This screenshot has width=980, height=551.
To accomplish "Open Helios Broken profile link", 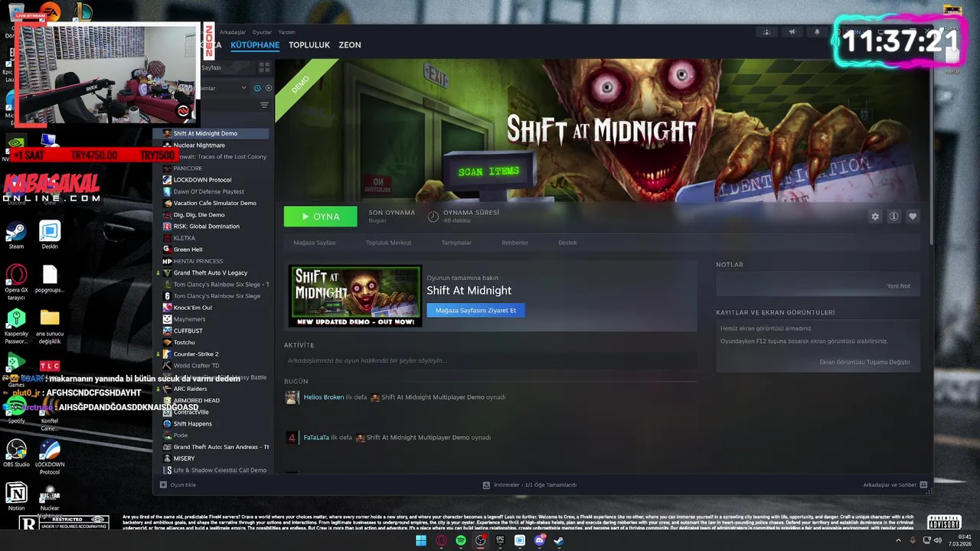I will pyautogui.click(x=323, y=397).
